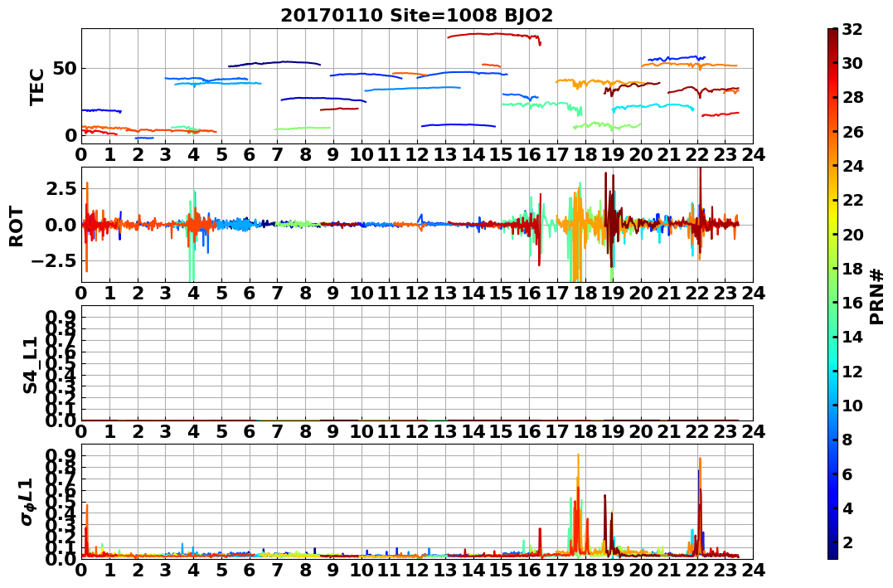
Task: Click colorbar tick label 8
Action: 847,440
